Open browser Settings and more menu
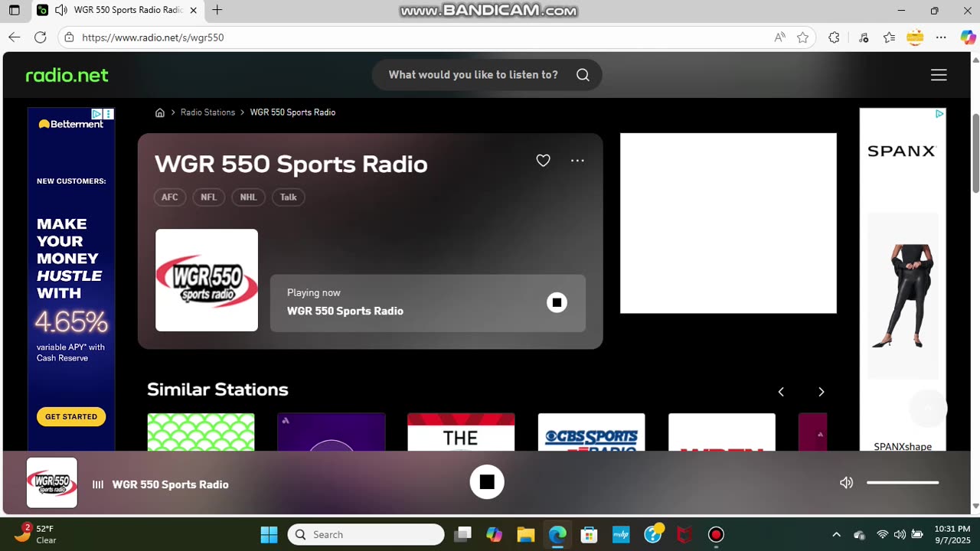Screen dimensions: 980x551 (942, 37)
